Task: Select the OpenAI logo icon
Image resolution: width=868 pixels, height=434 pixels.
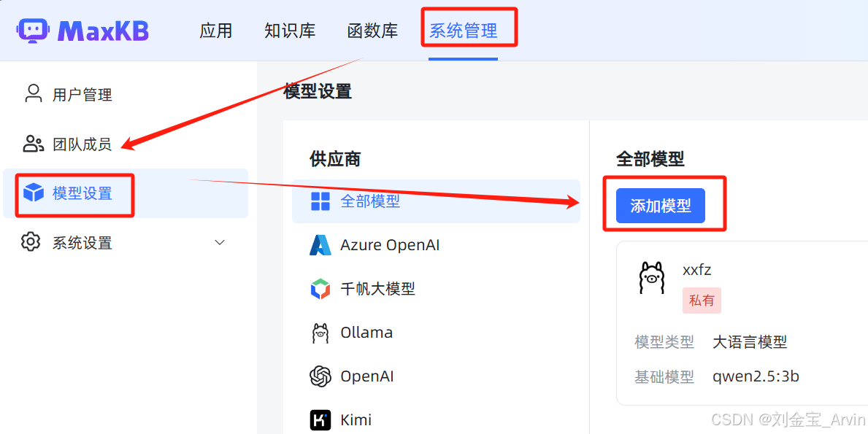Action: [320, 376]
